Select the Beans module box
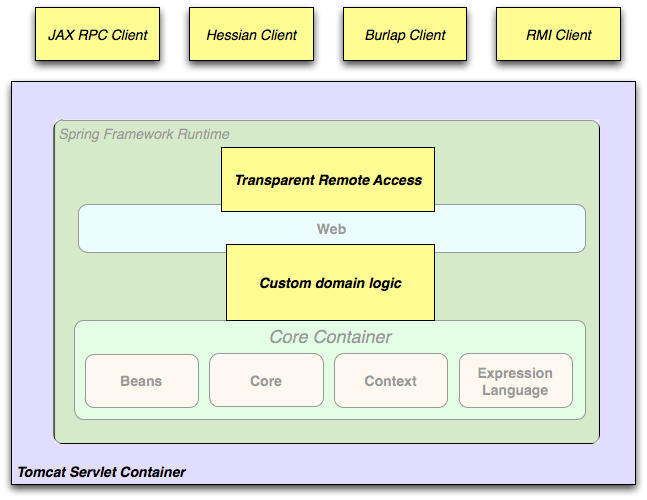The height and width of the screenshot is (500, 647). pos(142,381)
